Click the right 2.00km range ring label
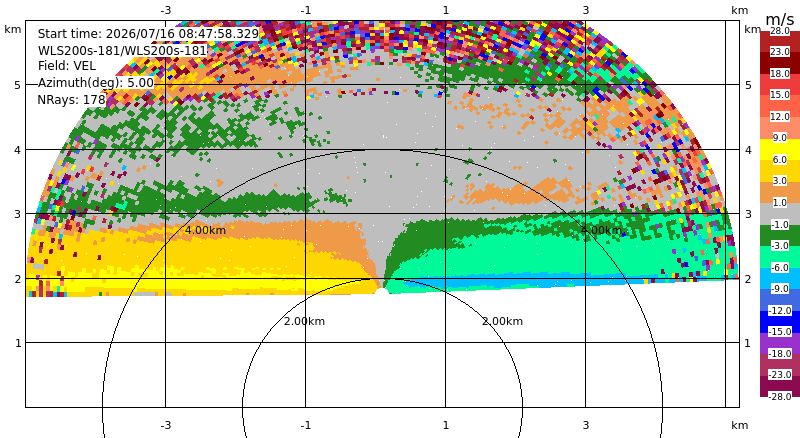Image resolution: width=800 pixels, height=438 pixels. (x=503, y=321)
